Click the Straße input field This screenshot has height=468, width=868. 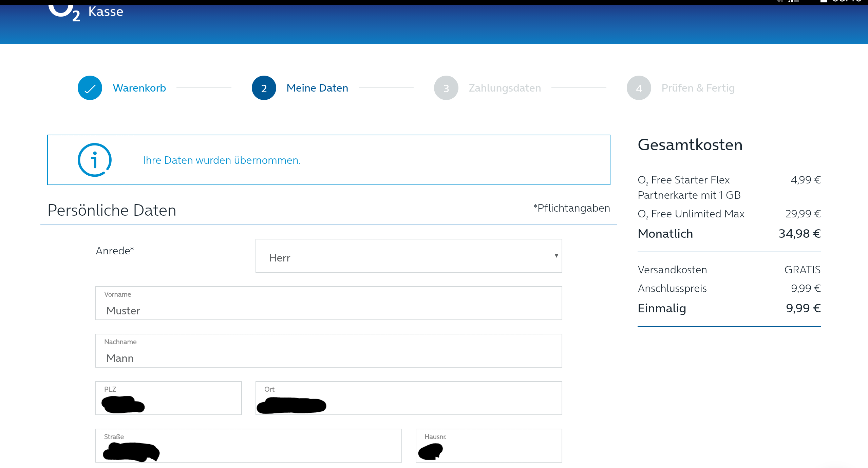248,446
